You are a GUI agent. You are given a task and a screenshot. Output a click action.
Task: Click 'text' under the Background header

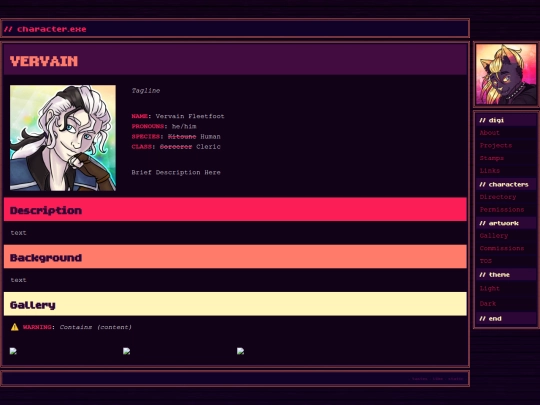18,280
